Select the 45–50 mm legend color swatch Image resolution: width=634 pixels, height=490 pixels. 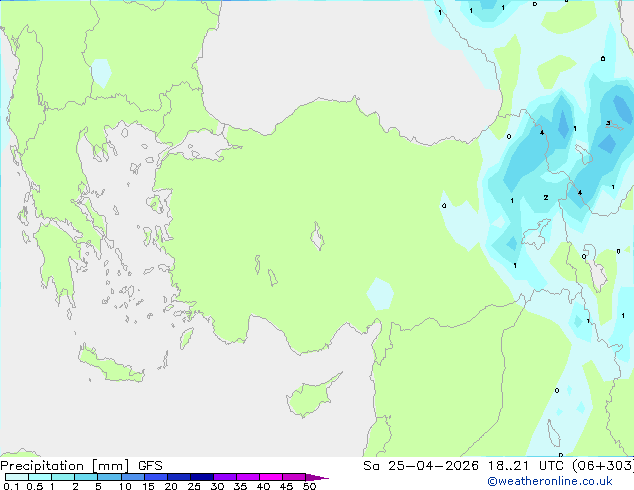294,477
